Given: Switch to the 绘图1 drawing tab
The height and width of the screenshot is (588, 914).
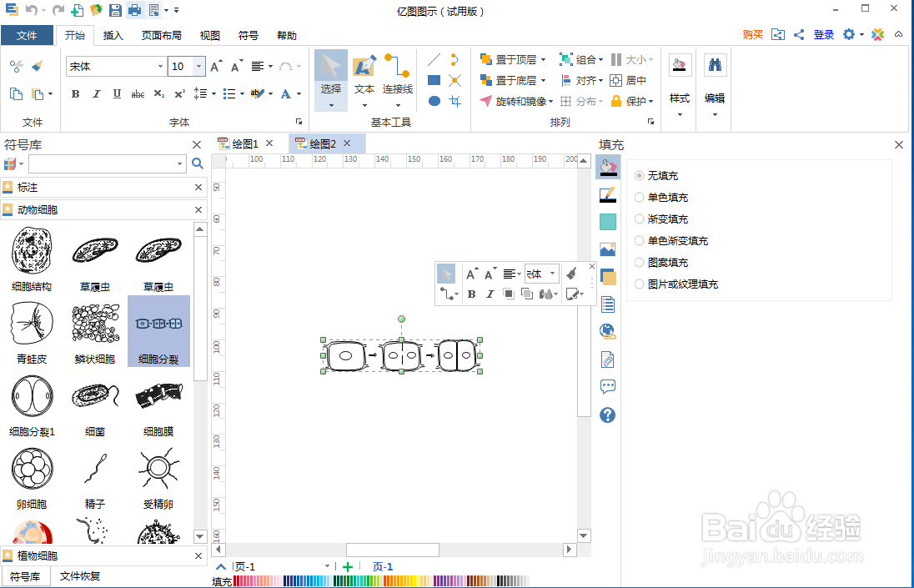Looking at the screenshot, I should 243,143.
